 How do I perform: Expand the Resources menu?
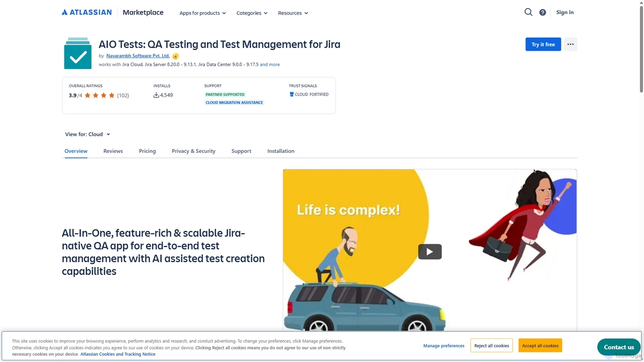(293, 13)
